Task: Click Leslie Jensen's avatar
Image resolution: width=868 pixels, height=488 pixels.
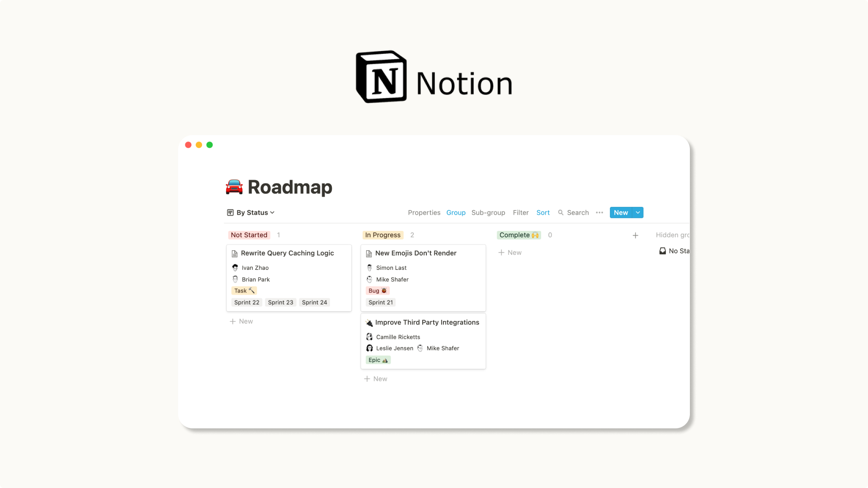Action: (369, 348)
